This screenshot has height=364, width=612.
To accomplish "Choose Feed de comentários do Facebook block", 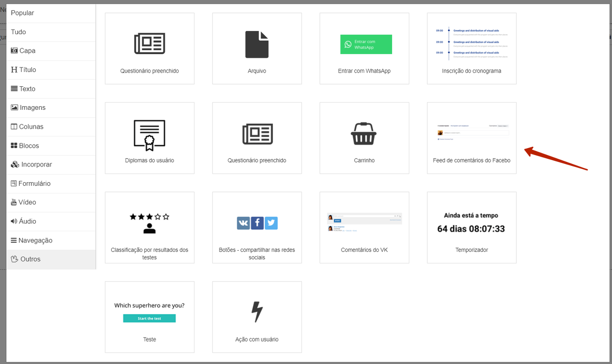I will click(x=472, y=138).
